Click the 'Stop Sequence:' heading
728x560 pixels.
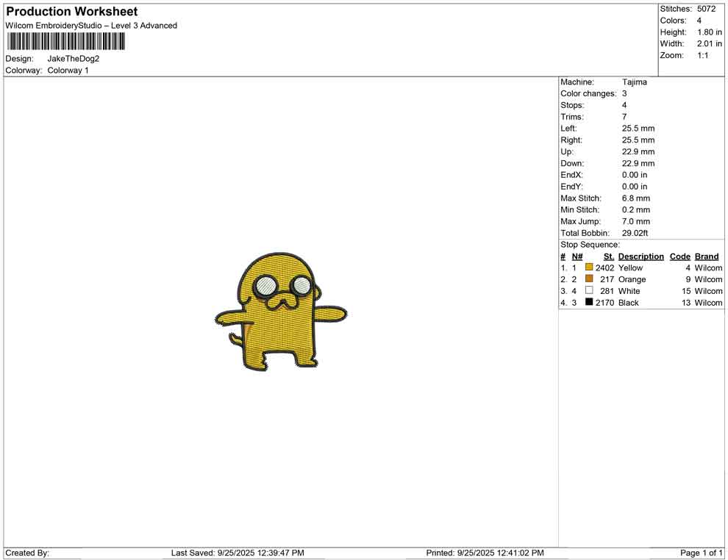click(x=590, y=245)
